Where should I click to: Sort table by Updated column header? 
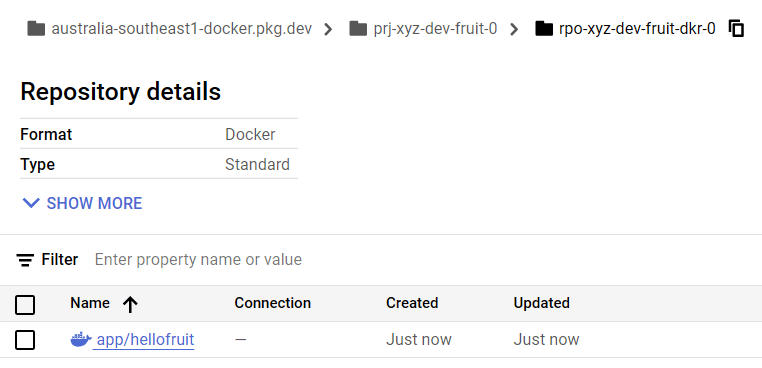tap(541, 303)
